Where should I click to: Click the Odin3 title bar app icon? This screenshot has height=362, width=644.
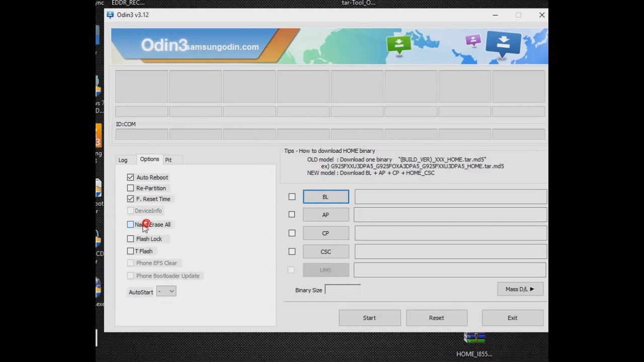110,15
